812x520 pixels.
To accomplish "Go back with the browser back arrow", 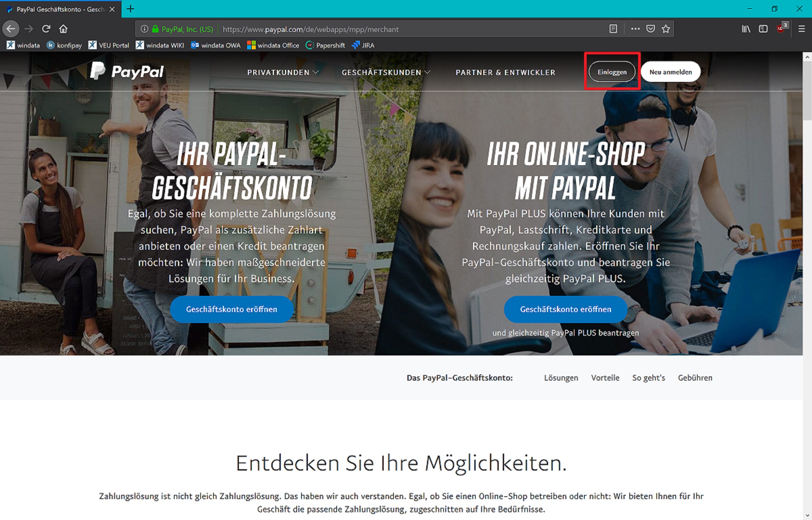I will [10, 29].
